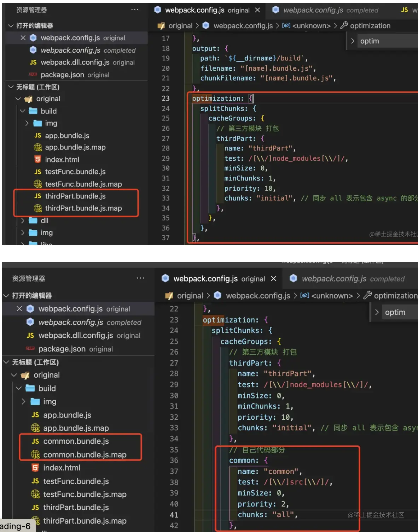Click <unknown> breadcrumb in bottom screenshot
Viewport: 418px width, 532px height.
coord(332,296)
